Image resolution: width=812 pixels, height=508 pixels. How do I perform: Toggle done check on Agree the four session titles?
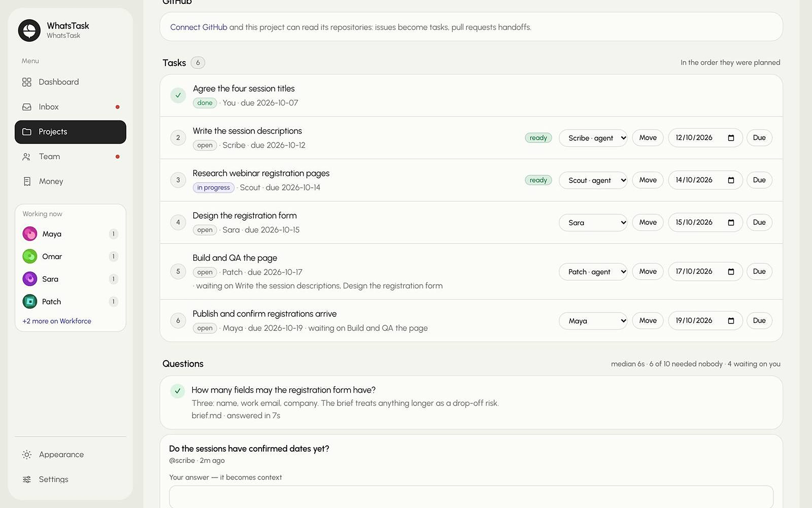pos(178,96)
